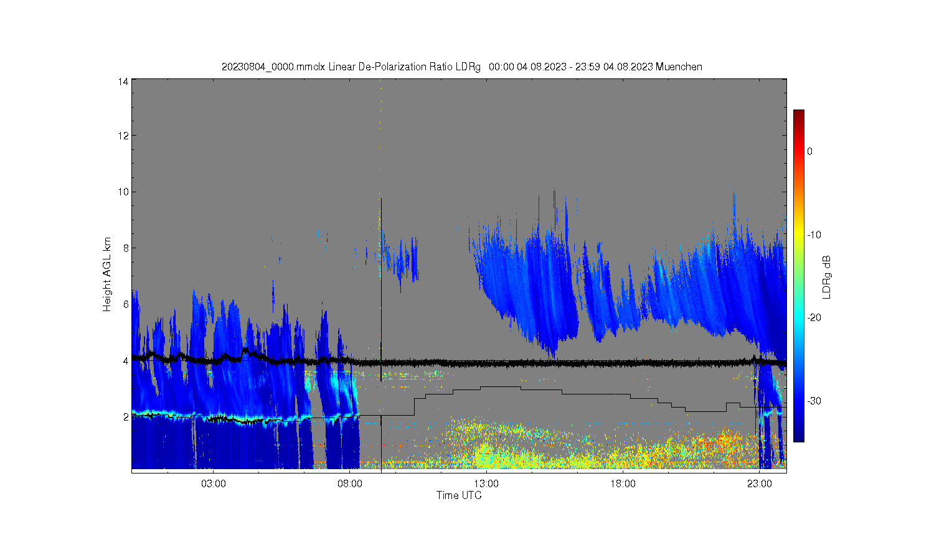Click the plot title text
The image size is (934, 560).
tap(462, 67)
